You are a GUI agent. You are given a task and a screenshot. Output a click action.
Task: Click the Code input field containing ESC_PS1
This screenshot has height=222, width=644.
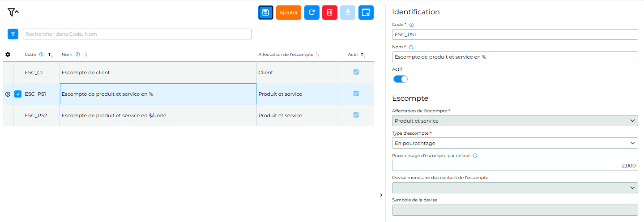tap(515, 34)
